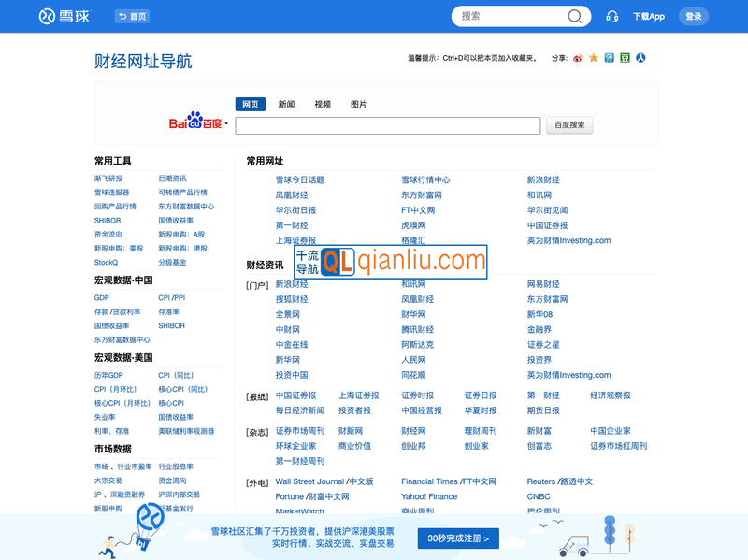Click the 登录 login button
The image size is (748, 560).
pos(693,16)
